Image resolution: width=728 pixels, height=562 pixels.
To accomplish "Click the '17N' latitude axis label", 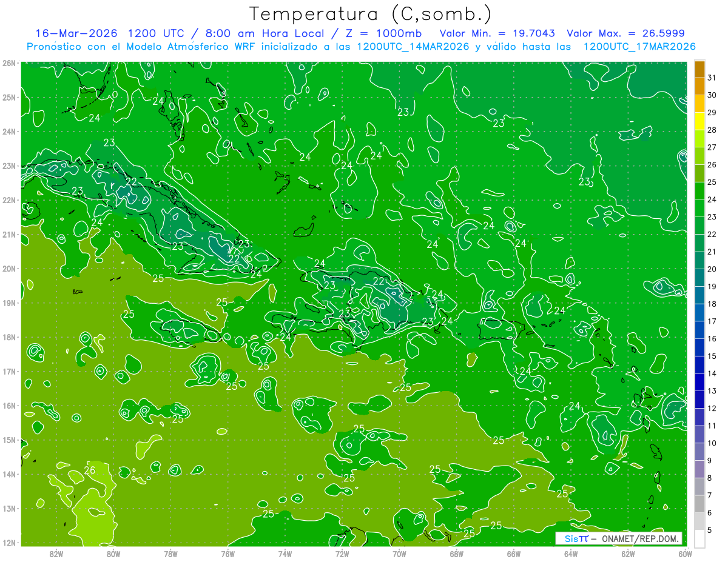I will pyautogui.click(x=9, y=372).
